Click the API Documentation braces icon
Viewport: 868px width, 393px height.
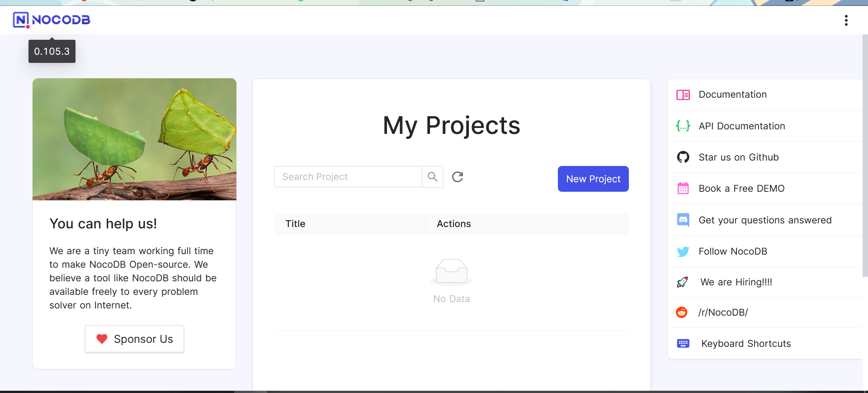coord(683,126)
